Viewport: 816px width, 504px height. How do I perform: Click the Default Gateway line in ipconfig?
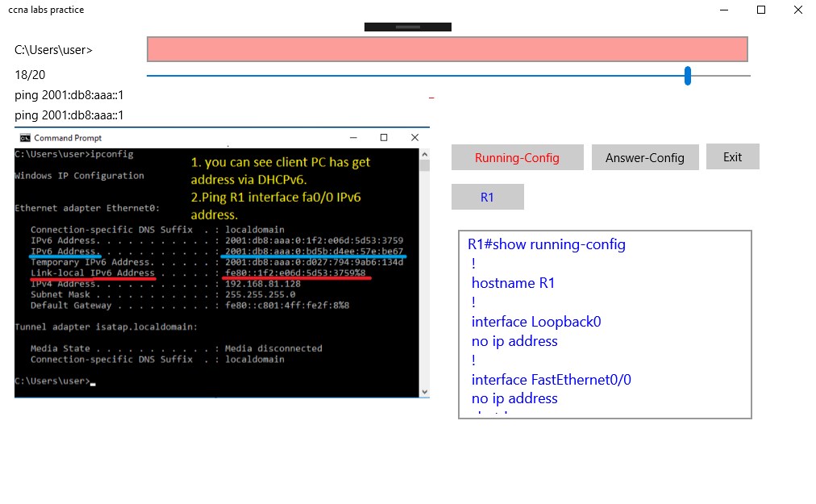tap(190, 306)
